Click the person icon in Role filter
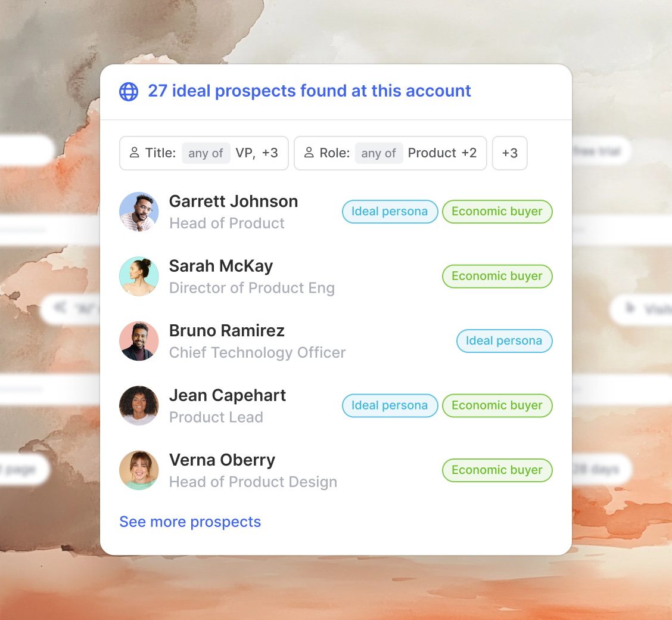The image size is (672, 620). click(x=309, y=153)
